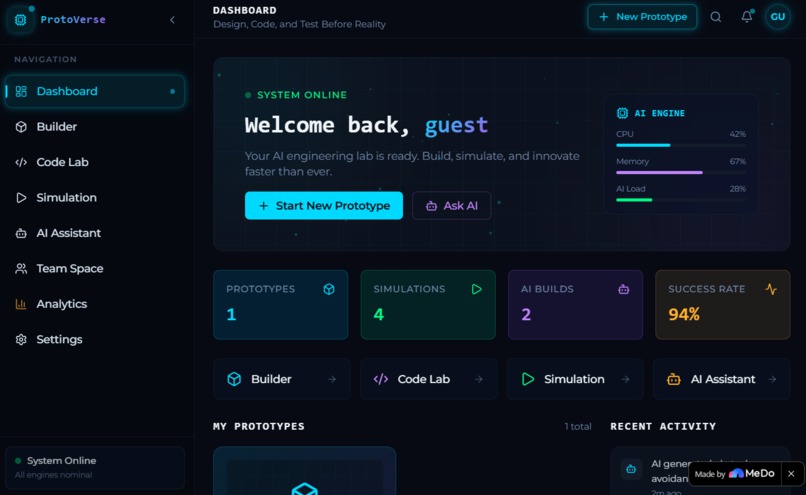This screenshot has height=495, width=806.
Task: Click the robot icon in Recent Activity
Action: click(631, 469)
